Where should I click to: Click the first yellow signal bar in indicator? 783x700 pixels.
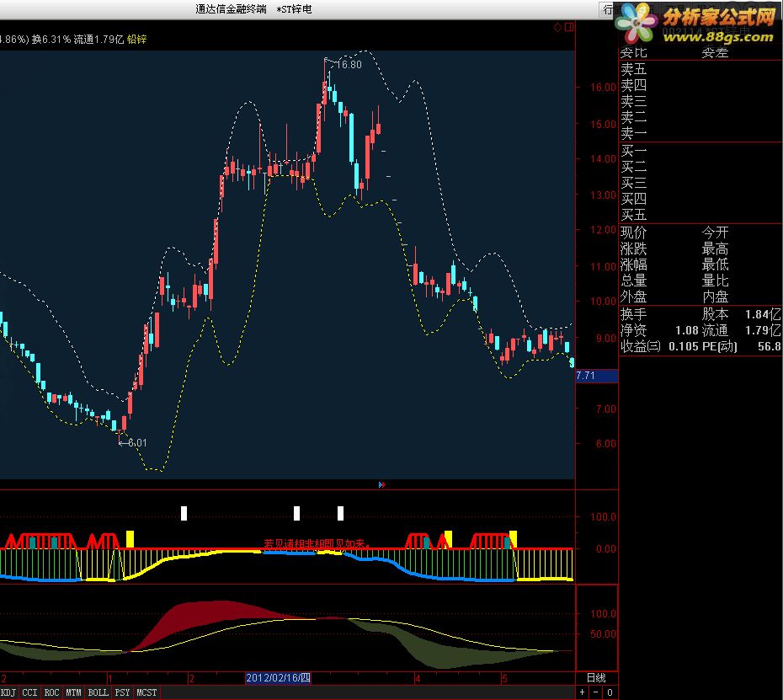tap(130, 540)
